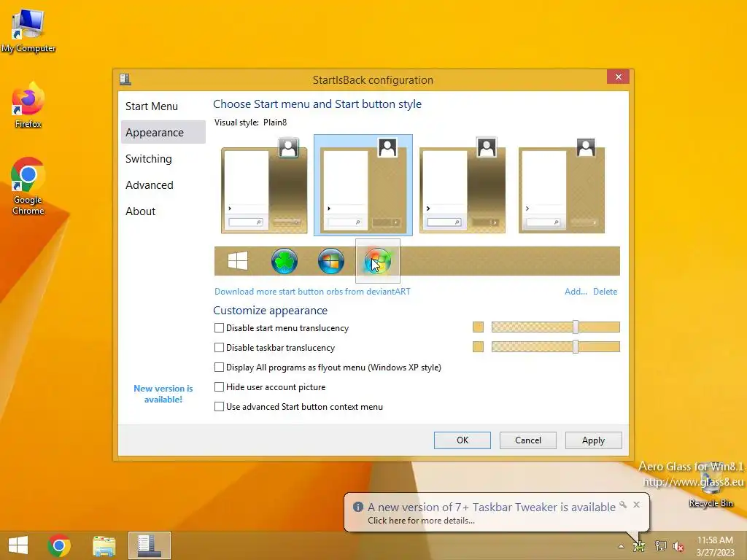Show the About tab
Viewport: 747px width, 560px height.
coord(163,211)
